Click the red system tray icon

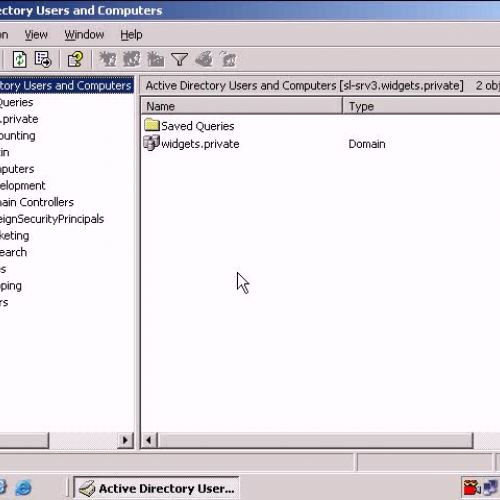[x=472, y=488]
